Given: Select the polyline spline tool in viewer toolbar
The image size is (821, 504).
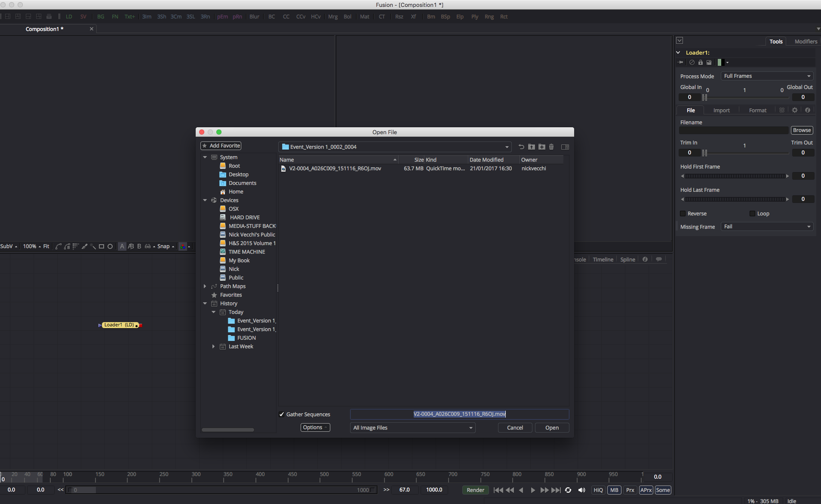Looking at the screenshot, I should point(58,246).
